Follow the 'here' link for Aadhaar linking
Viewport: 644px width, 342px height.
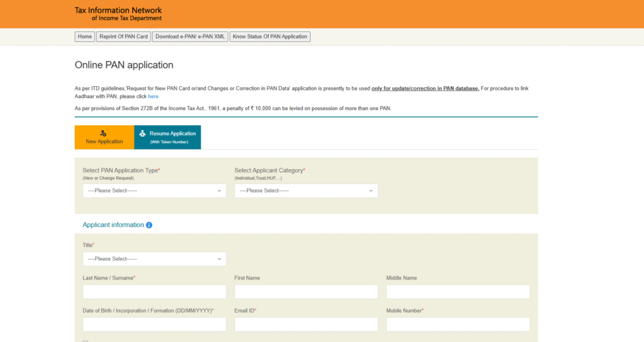click(153, 96)
